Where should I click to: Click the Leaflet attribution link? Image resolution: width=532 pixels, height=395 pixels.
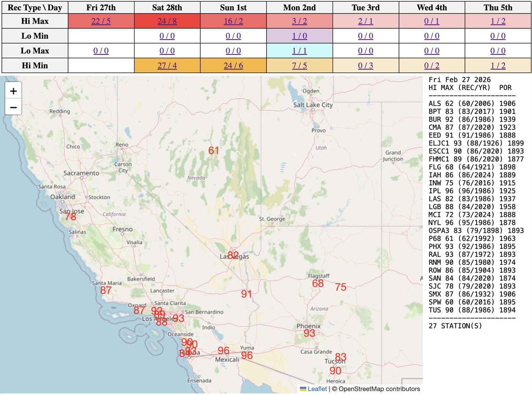317,389
